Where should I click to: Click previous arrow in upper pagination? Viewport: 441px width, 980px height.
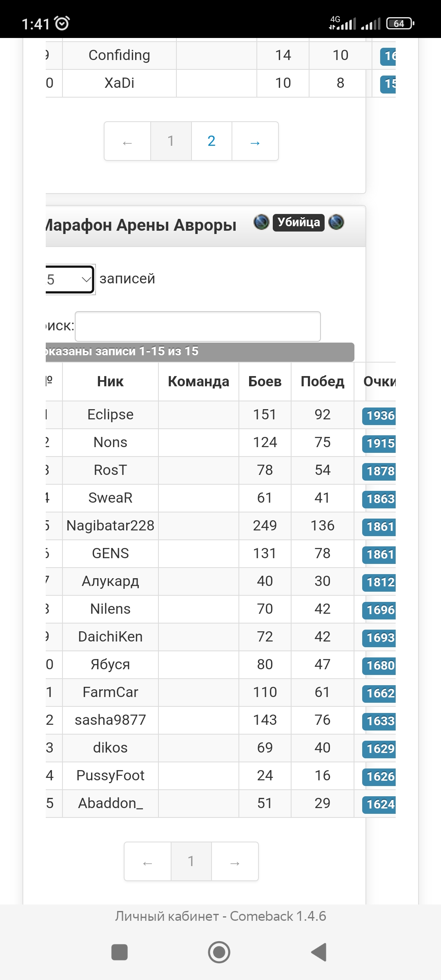pos(127,141)
